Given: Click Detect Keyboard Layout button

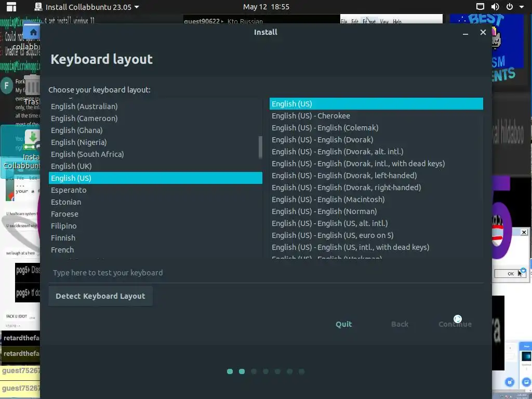Looking at the screenshot, I should tap(100, 296).
